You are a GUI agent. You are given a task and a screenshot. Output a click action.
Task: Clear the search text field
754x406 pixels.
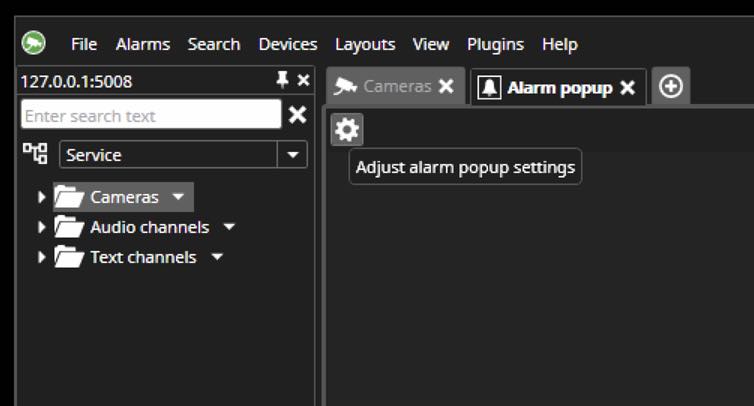pos(297,115)
